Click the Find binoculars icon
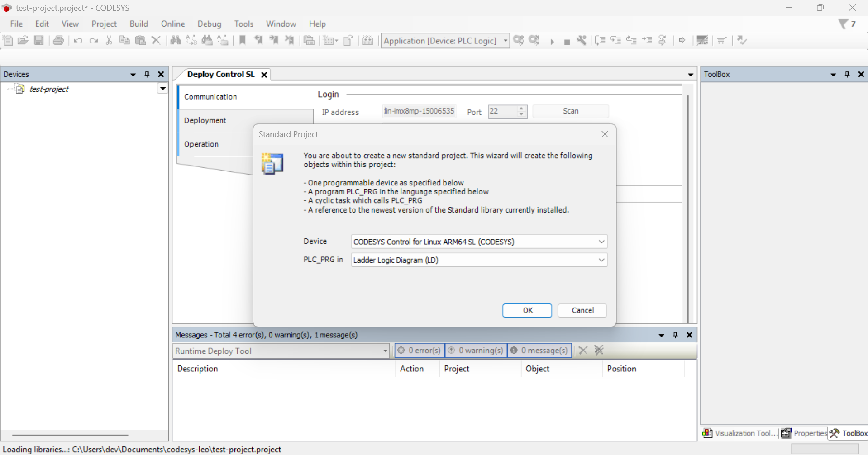The image size is (868, 455). click(175, 41)
